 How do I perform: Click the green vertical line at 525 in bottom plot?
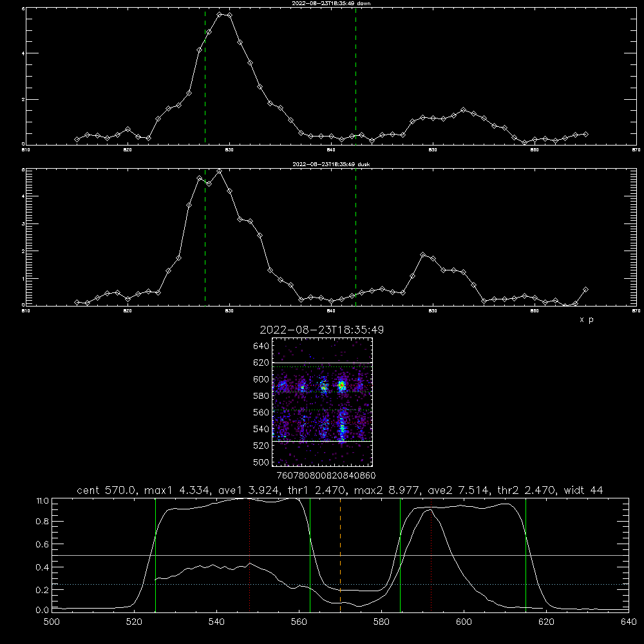tap(155, 554)
